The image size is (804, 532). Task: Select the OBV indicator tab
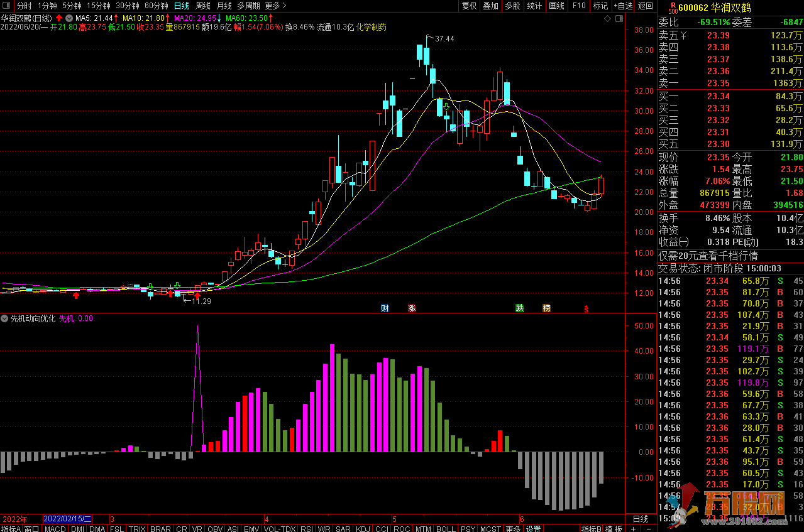(x=215, y=528)
